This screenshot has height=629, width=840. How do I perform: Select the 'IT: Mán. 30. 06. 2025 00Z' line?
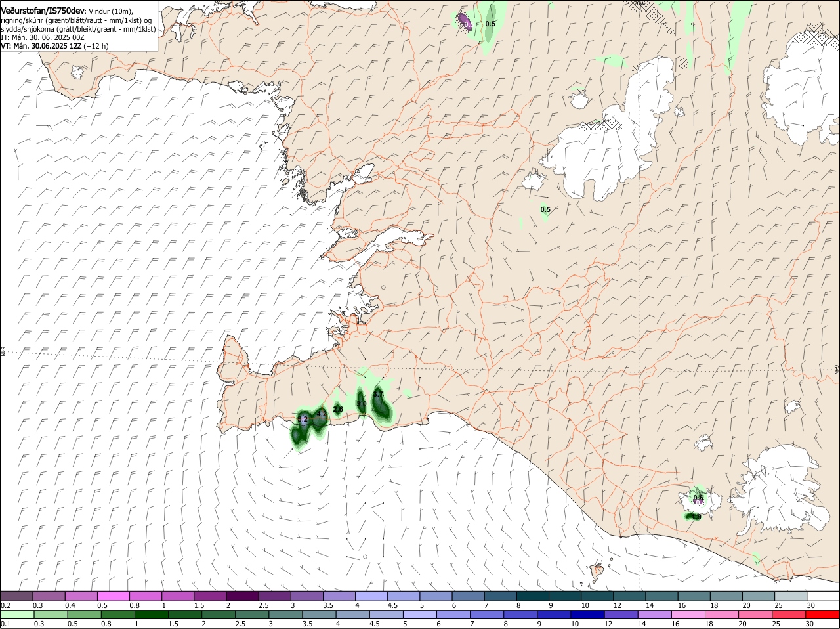43,37
